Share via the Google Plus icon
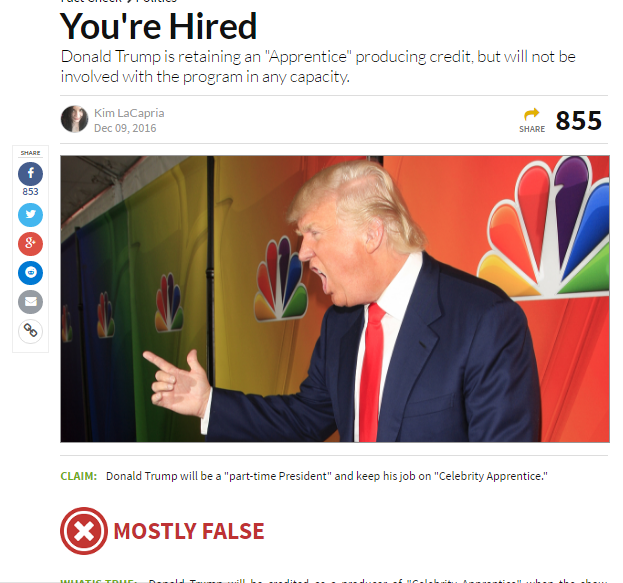Screen dimensions: 623x583 pyautogui.click(x=31, y=244)
